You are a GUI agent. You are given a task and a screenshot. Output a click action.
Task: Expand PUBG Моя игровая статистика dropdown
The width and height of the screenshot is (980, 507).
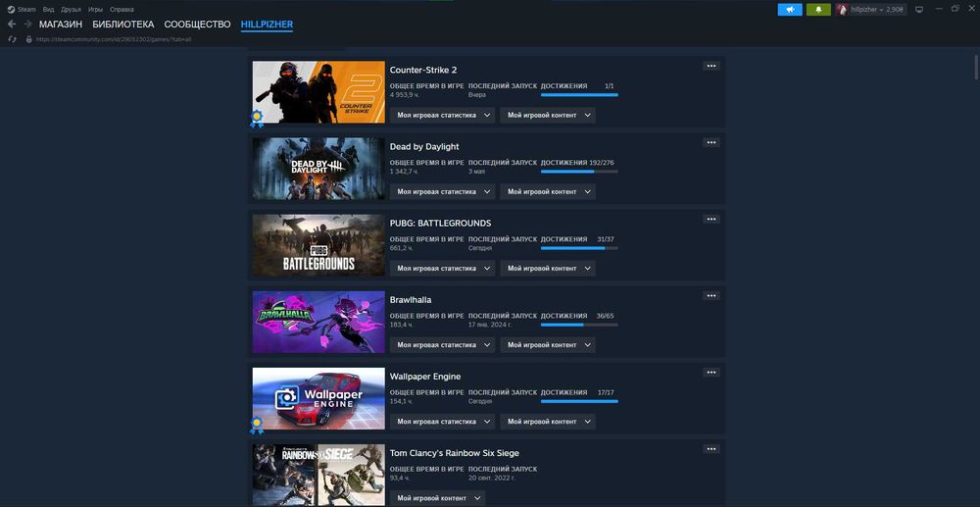pos(443,268)
